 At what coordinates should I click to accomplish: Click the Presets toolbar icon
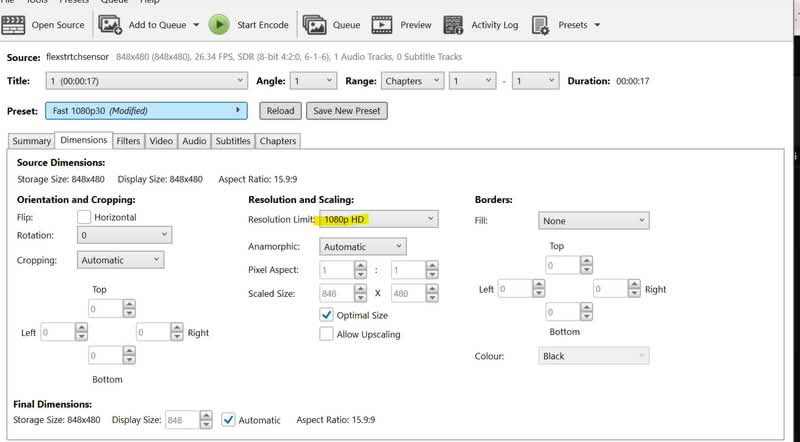[x=541, y=24]
